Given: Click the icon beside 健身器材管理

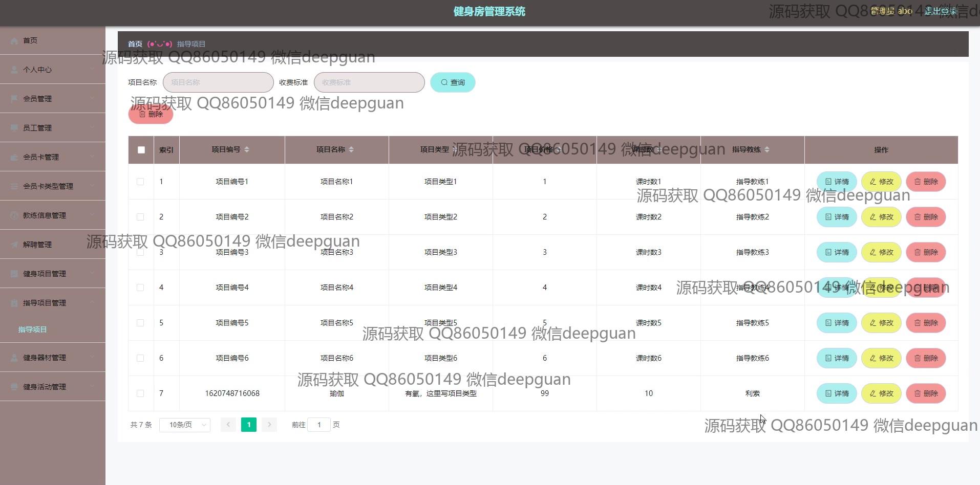Looking at the screenshot, I should click(14, 358).
